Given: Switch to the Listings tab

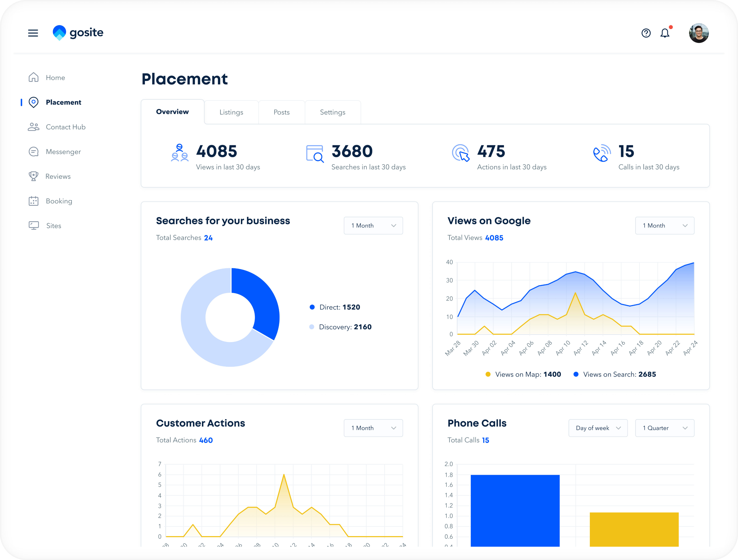Looking at the screenshot, I should point(231,112).
